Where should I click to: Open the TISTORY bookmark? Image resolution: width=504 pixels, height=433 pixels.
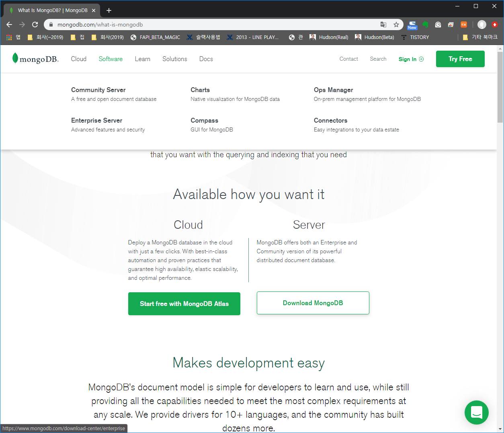click(415, 37)
